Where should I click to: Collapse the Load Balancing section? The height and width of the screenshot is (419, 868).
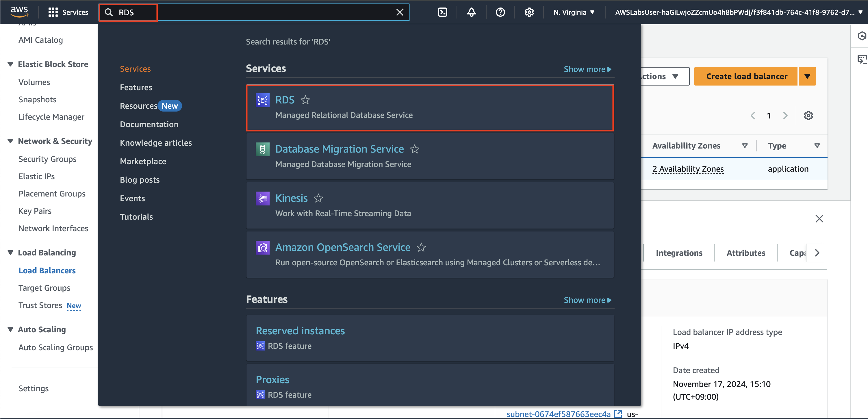coord(10,253)
